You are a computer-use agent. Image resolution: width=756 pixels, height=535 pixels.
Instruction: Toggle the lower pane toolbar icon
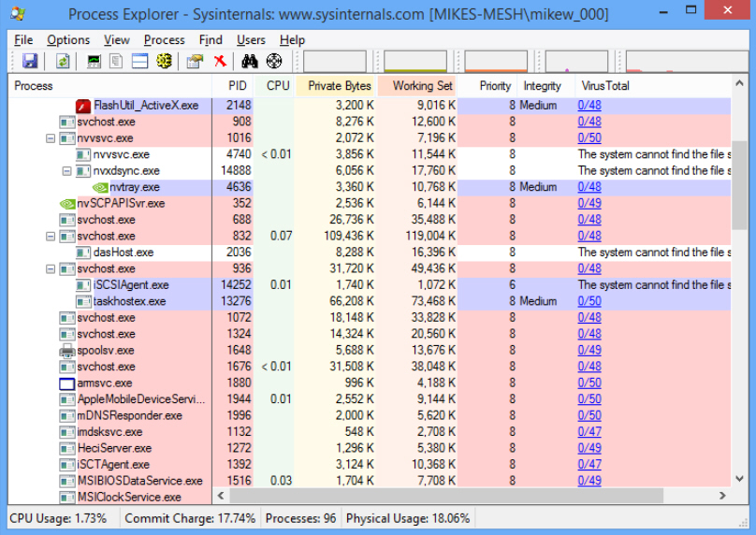139,61
